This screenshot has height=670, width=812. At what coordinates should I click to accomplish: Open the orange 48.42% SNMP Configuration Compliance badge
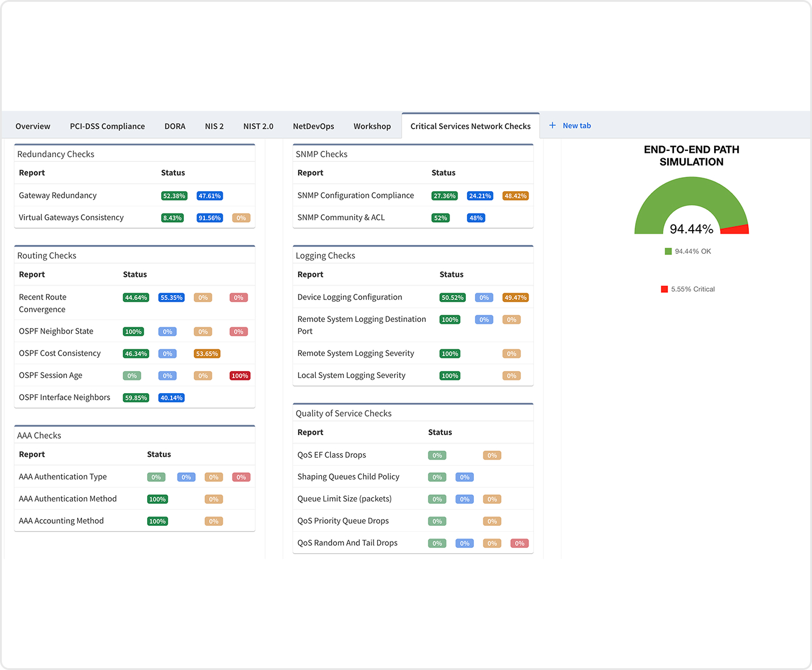[515, 196]
